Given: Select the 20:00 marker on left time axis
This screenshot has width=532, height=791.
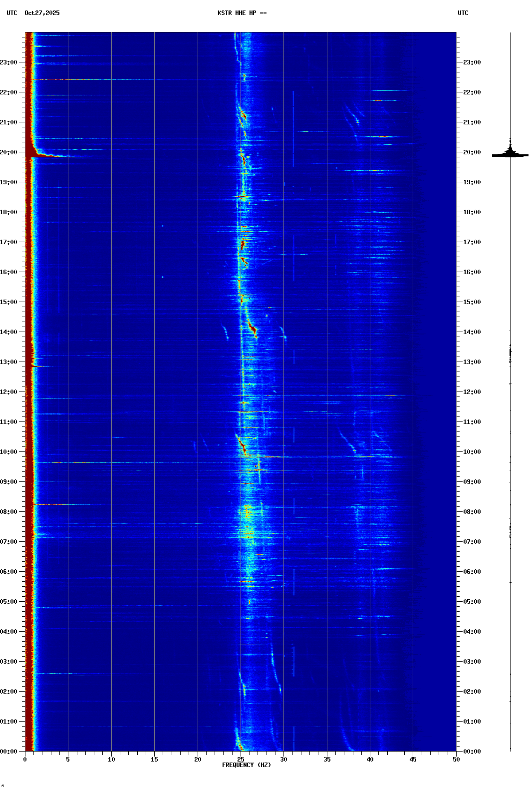Looking at the screenshot, I should [x=8, y=152].
